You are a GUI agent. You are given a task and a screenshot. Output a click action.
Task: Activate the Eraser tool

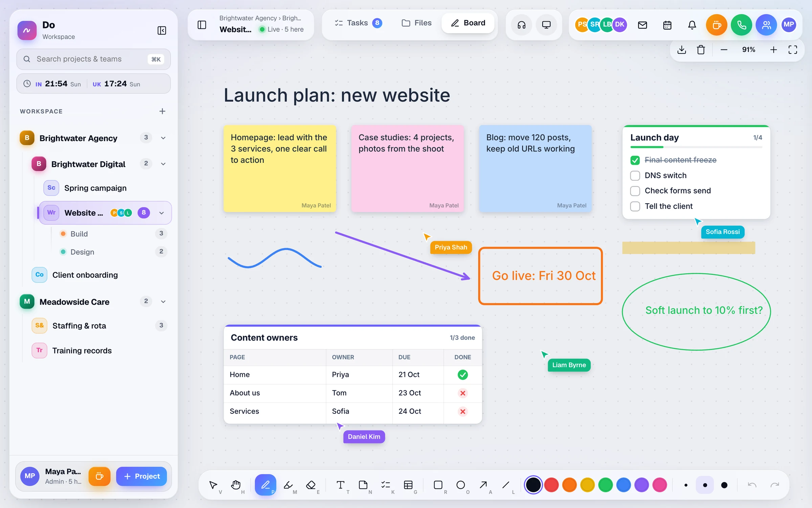(x=311, y=485)
